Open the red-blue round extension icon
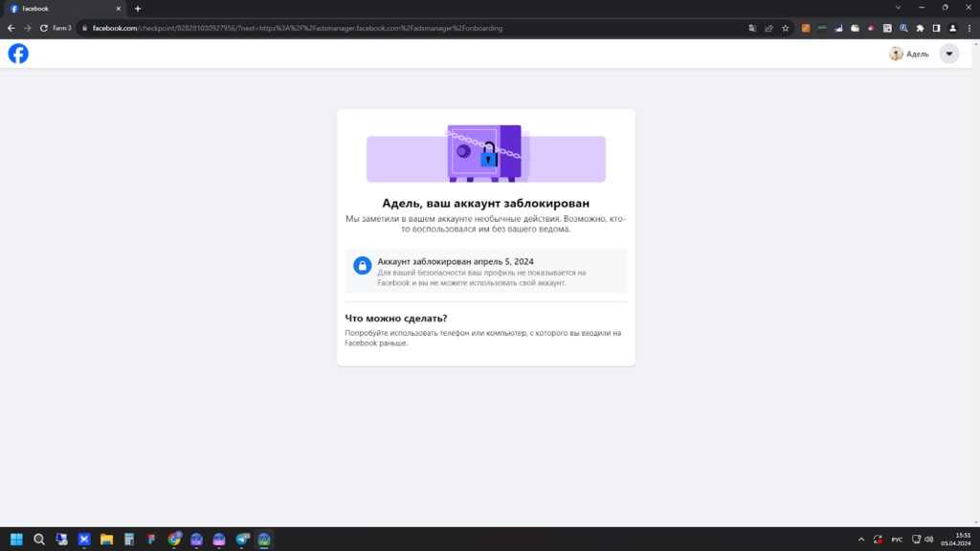Image resolution: width=980 pixels, height=551 pixels. 871,28
